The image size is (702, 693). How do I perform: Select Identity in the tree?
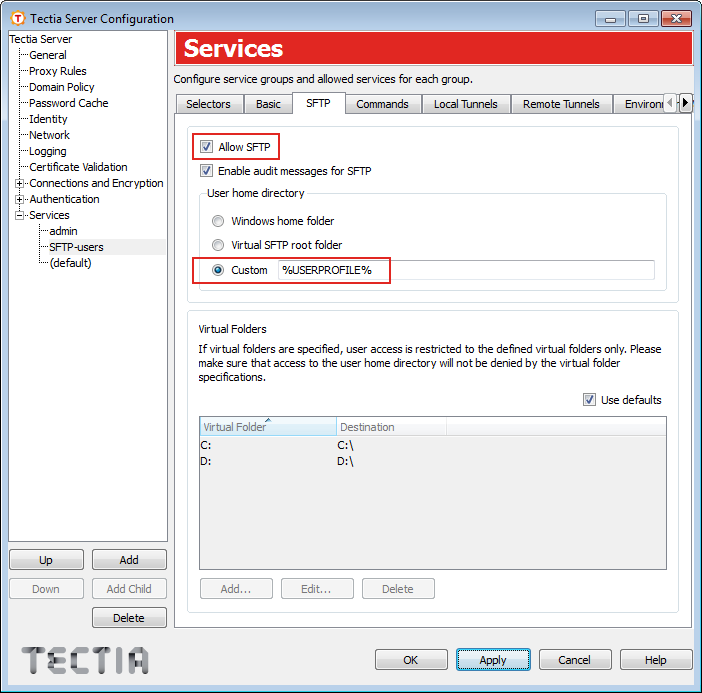48,119
